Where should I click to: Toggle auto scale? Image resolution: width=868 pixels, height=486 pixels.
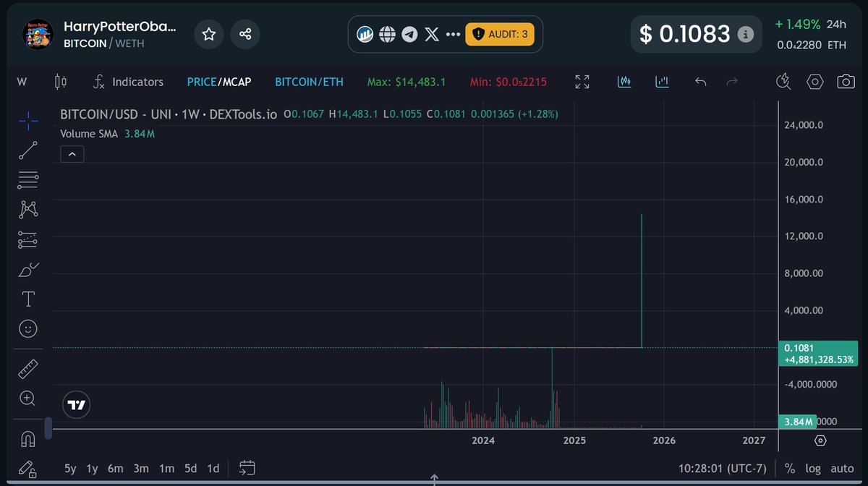click(x=842, y=469)
